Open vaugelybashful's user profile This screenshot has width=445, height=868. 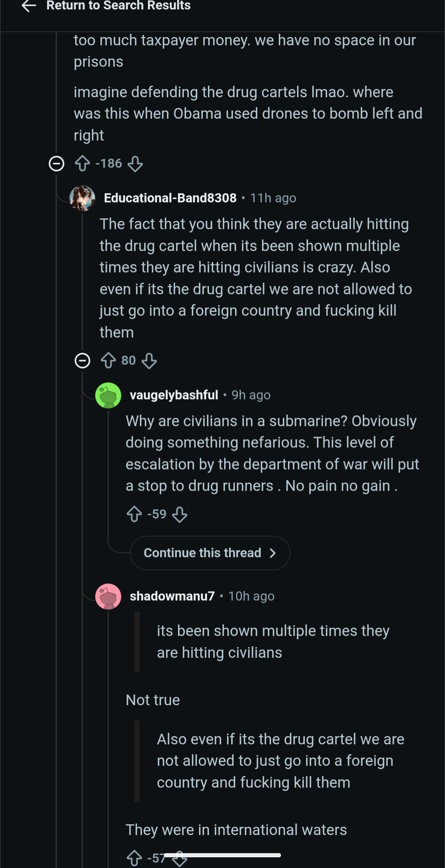[x=174, y=395]
